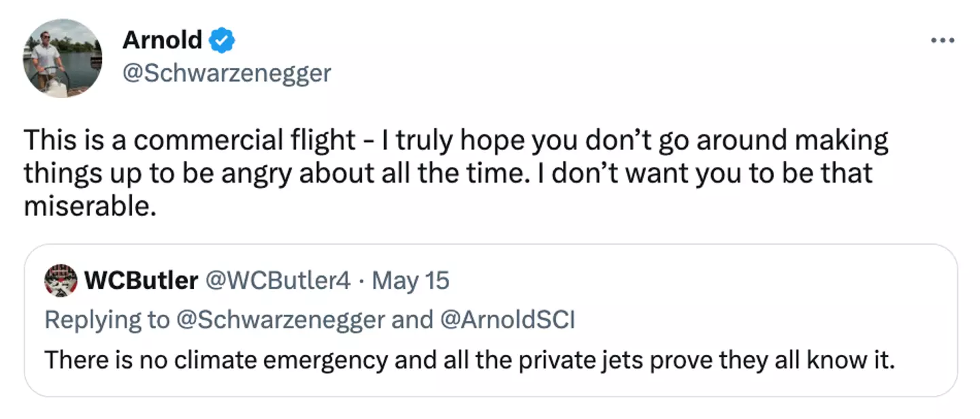Click the blue verified checkmark badge
This screenshot has width=980, height=419.
[x=222, y=41]
